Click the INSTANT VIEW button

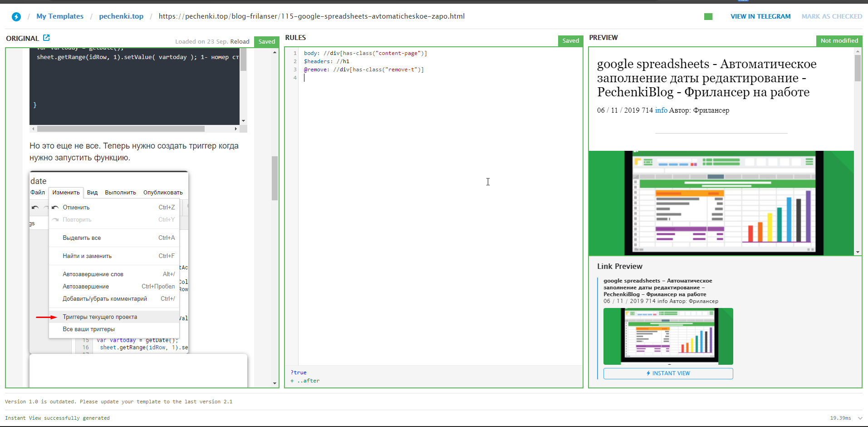(668, 373)
